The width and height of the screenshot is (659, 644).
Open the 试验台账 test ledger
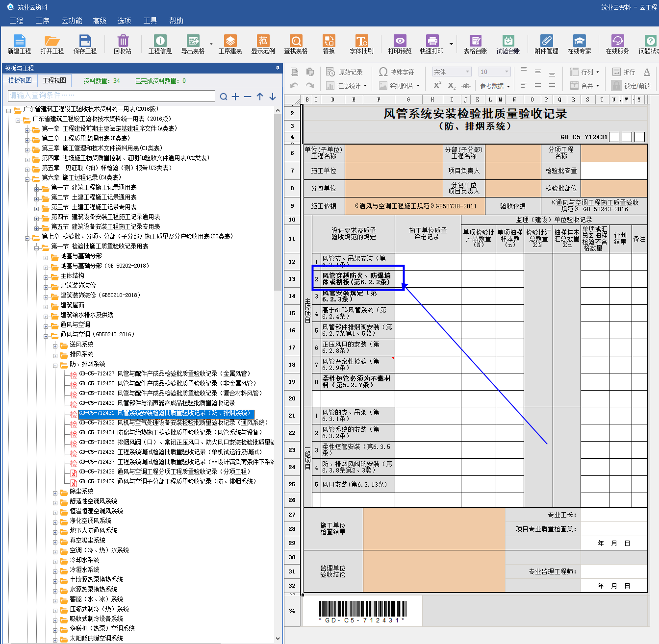point(508,44)
